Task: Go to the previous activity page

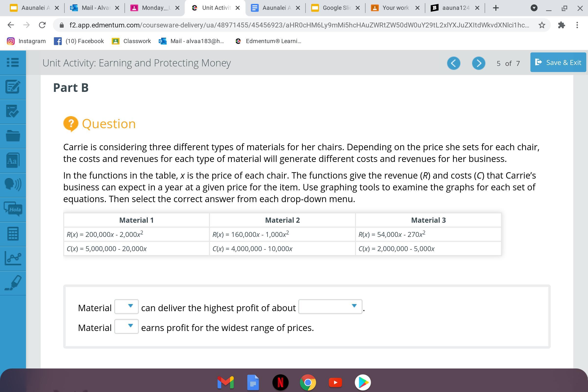Action: (453, 63)
